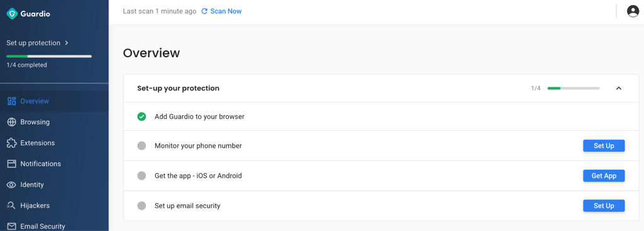Click the Extensions puzzle icon
Viewport: 644px width, 231px height.
click(x=12, y=143)
